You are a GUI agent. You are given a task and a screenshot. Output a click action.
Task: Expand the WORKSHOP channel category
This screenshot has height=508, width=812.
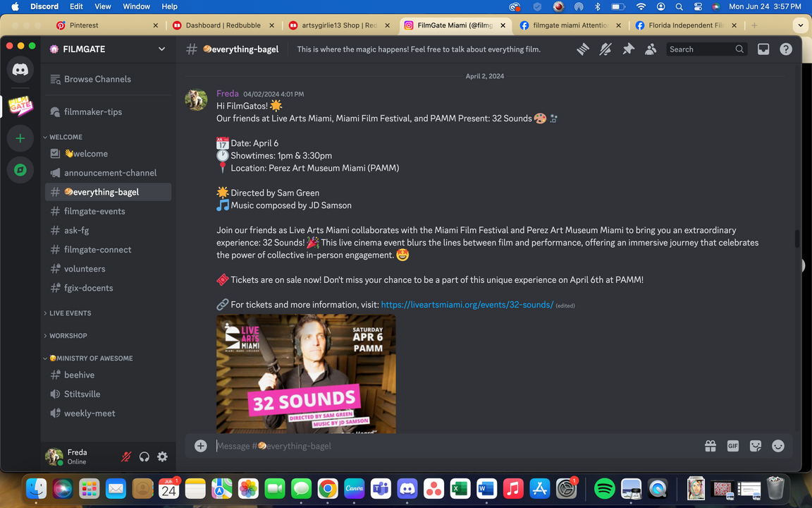pos(68,336)
